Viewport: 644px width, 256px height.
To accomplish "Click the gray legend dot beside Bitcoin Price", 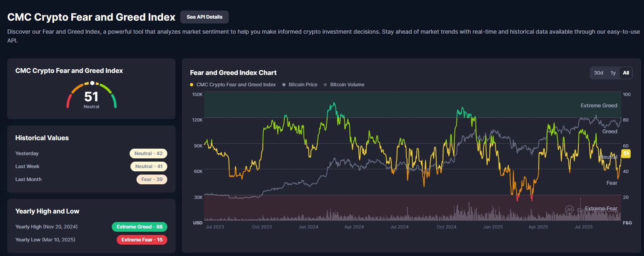I will click(284, 85).
